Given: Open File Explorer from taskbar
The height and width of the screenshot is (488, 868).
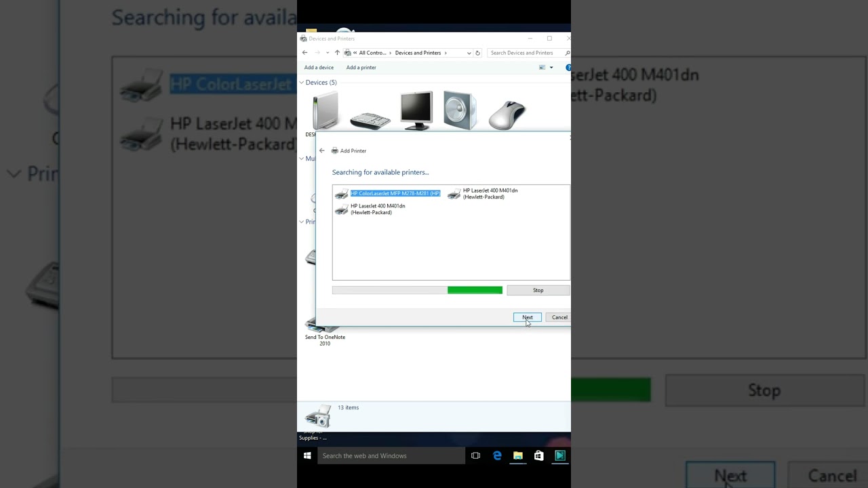Looking at the screenshot, I should pyautogui.click(x=518, y=455).
